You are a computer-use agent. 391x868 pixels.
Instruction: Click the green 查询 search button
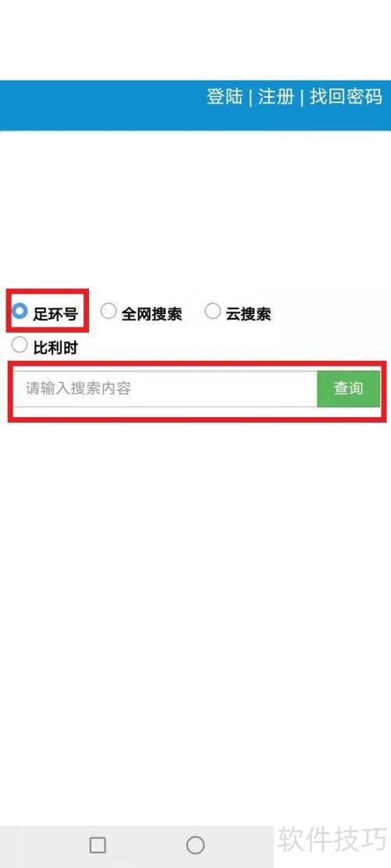coord(348,388)
